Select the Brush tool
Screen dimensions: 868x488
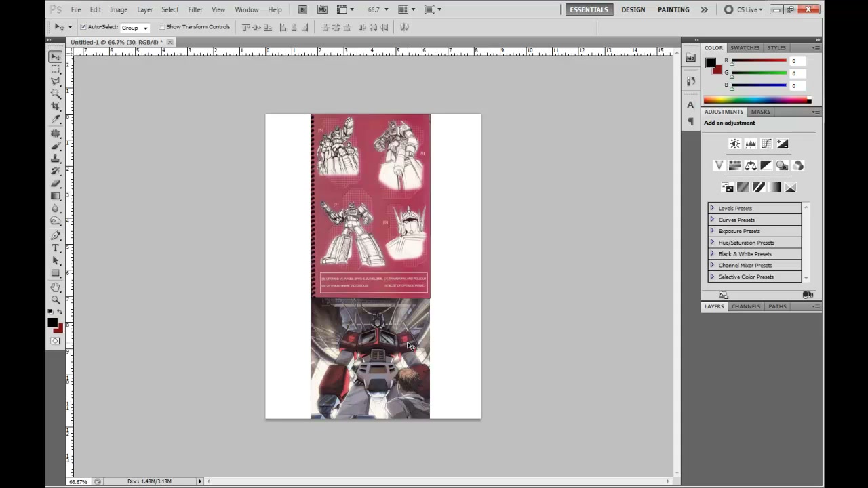click(x=56, y=146)
